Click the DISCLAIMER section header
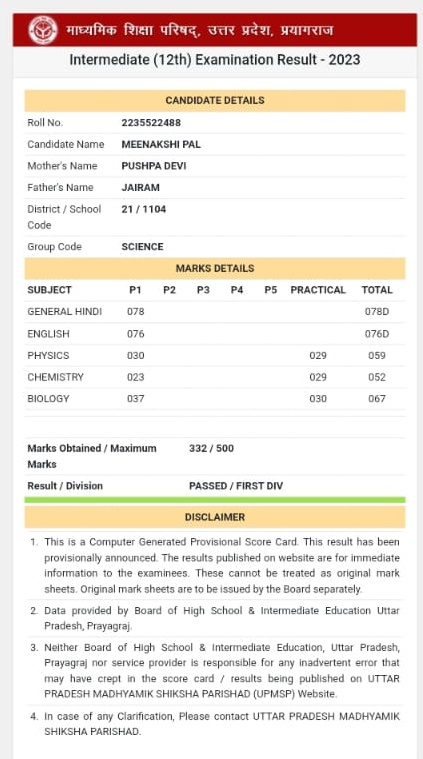This screenshot has height=759, width=423. click(215, 517)
